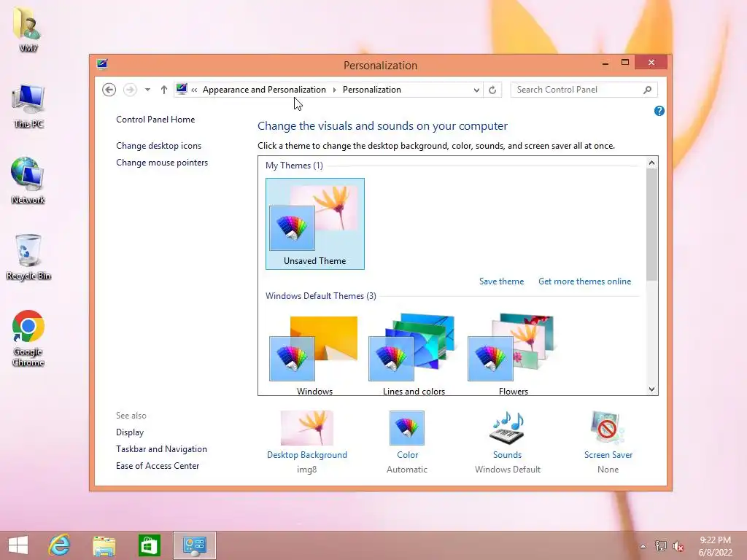This screenshot has height=560, width=747.
Task: Open Ease of Access Center link
Action: tap(158, 466)
